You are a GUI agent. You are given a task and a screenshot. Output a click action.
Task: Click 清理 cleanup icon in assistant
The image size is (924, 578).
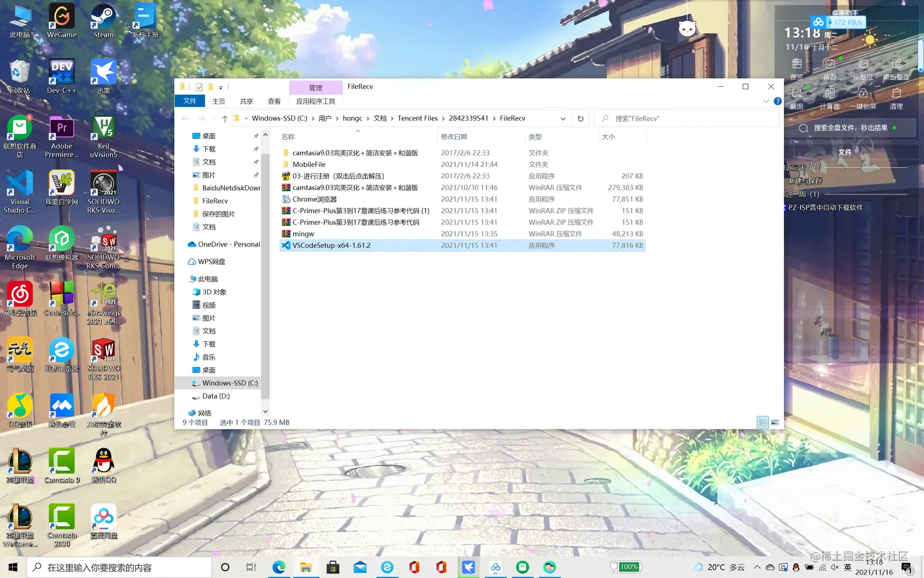coord(896,98)
